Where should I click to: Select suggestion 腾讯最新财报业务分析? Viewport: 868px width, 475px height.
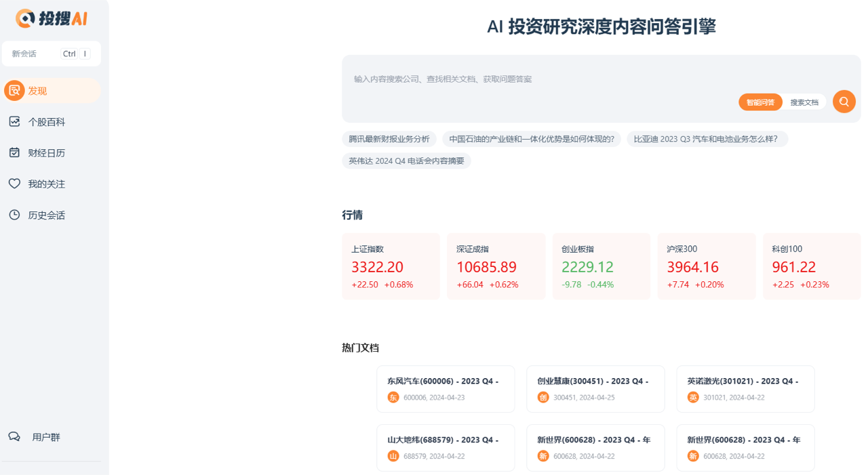tap(389, 139)
